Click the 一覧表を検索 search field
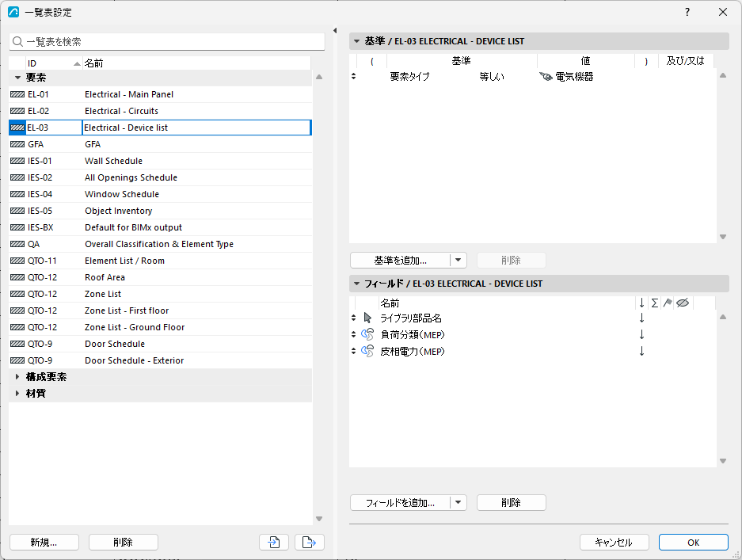This screenshot has width=742, height=560. (x=167, y=42)
